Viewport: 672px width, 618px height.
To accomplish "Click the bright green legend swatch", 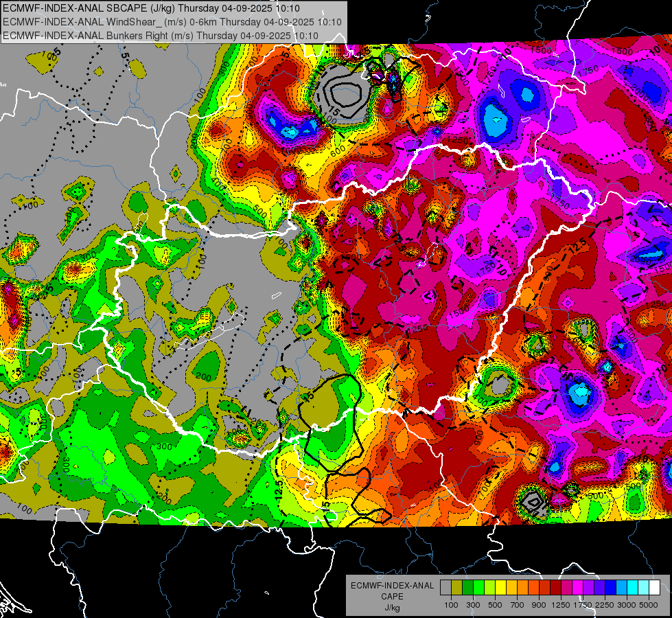I will coord(478,587).
